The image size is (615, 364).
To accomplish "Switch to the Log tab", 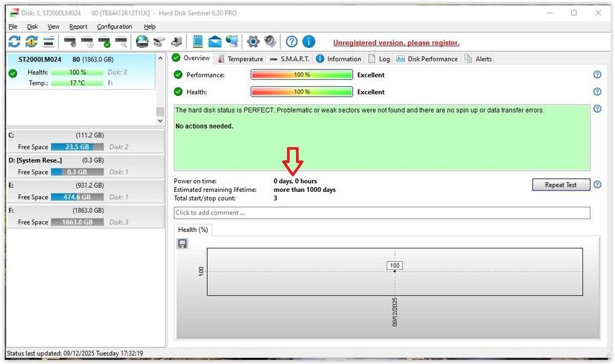I will [379, 59].
